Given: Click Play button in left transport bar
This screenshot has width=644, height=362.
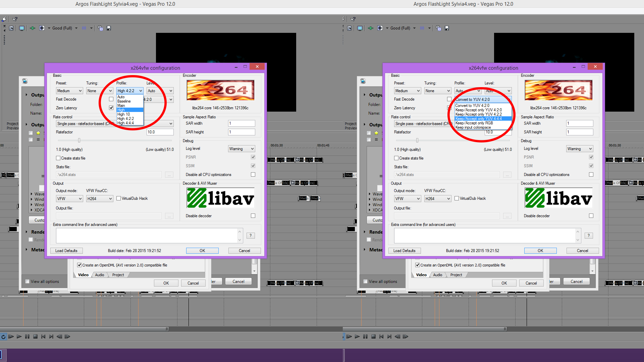Looking at the screenshot, I should (19, 337).
